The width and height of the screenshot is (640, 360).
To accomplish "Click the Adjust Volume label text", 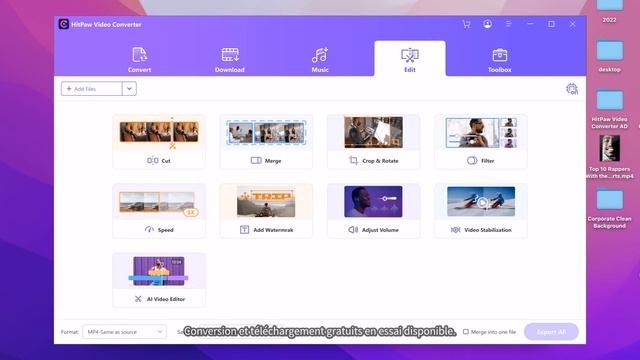I will (380, 230).
